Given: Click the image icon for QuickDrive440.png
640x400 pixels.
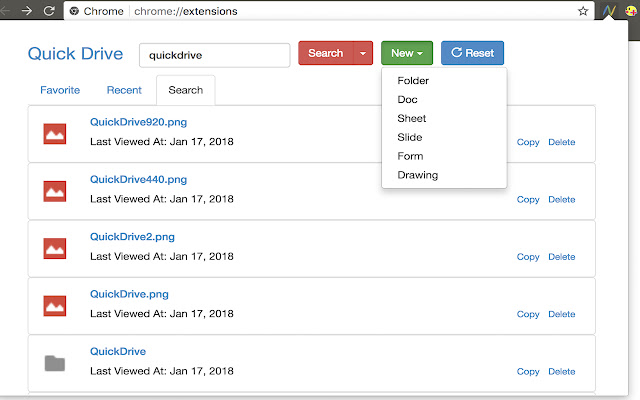Looking at the screenshot, I should [55, 191].
